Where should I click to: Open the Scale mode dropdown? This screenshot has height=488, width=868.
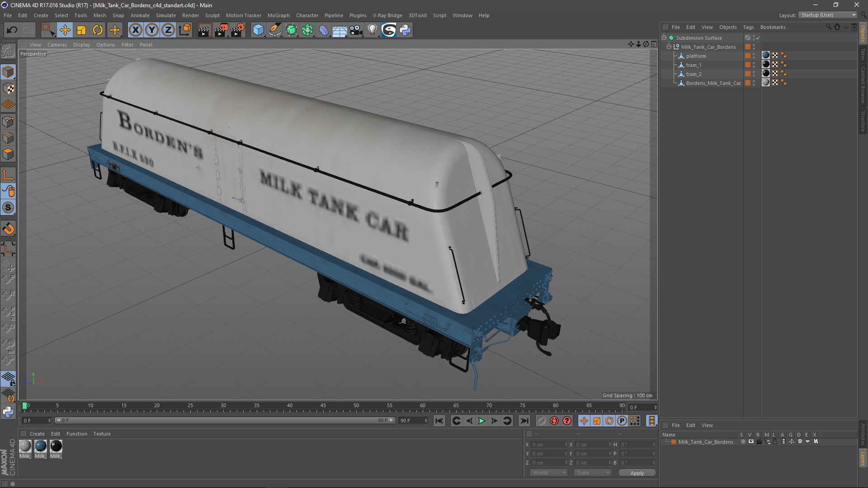pyautogui.click(x=593, y=473)
